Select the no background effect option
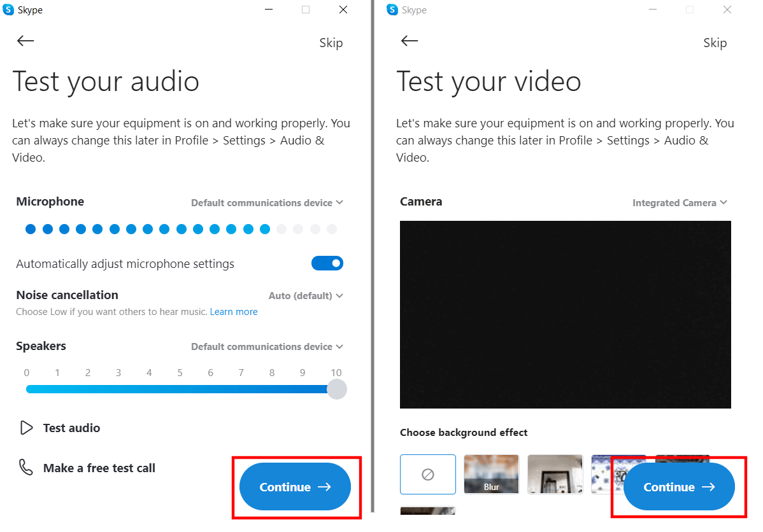Viewport: 763px width, 532px height. [428, 474]
